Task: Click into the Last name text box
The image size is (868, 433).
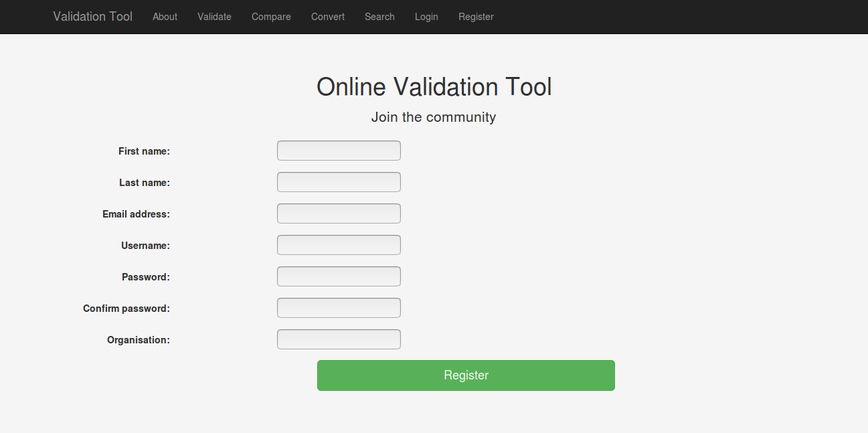Action: point(339,182)
